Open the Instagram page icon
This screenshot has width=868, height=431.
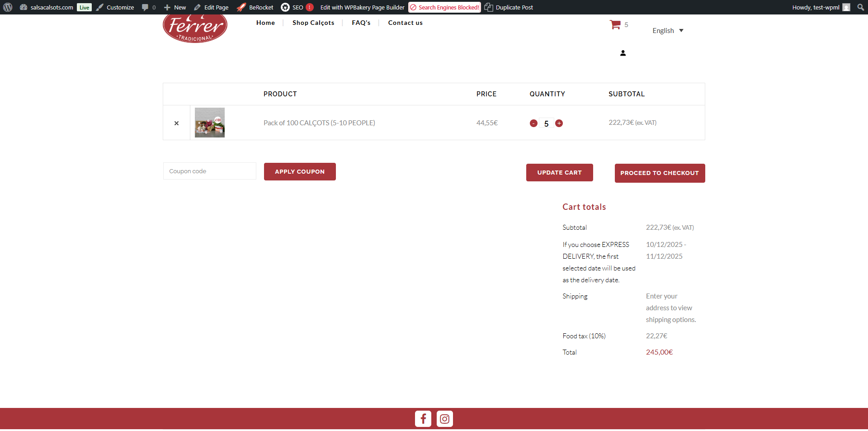445,419
